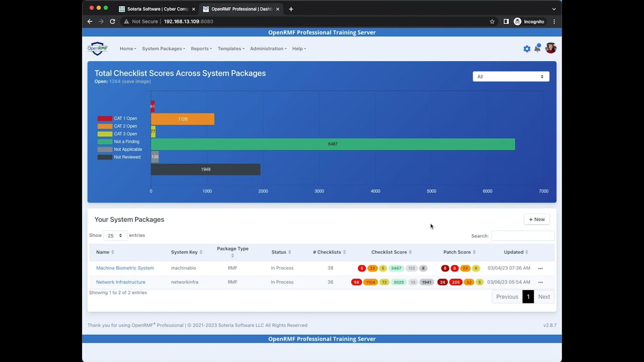644x362 pixels.
Task: Open the browser tab search chevron
Action: [x=553, y=9]
